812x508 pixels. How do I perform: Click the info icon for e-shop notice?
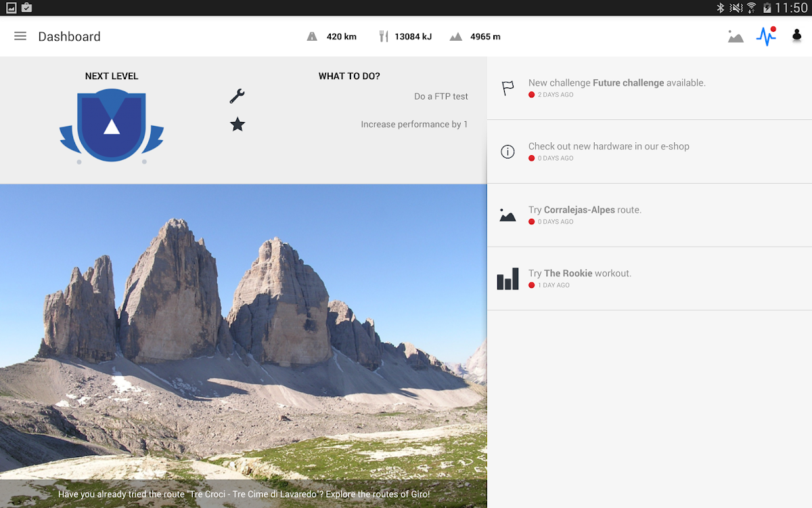coord(507,152)
